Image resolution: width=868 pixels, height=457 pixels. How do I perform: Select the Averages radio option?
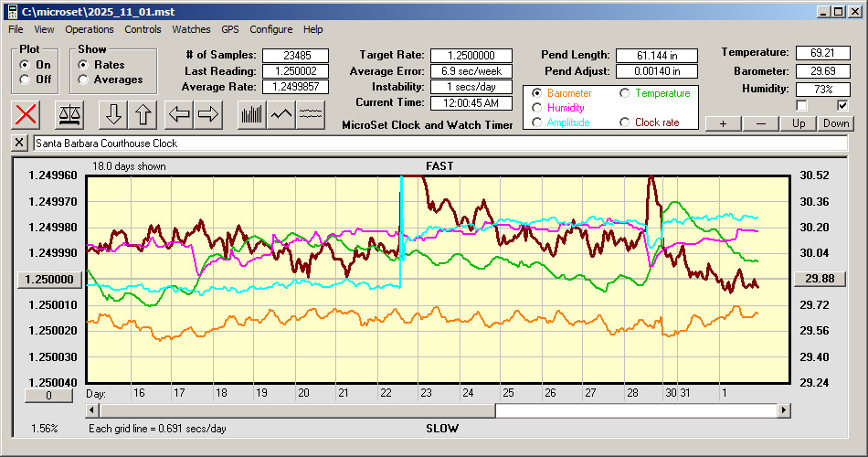[x=84, y=80]
